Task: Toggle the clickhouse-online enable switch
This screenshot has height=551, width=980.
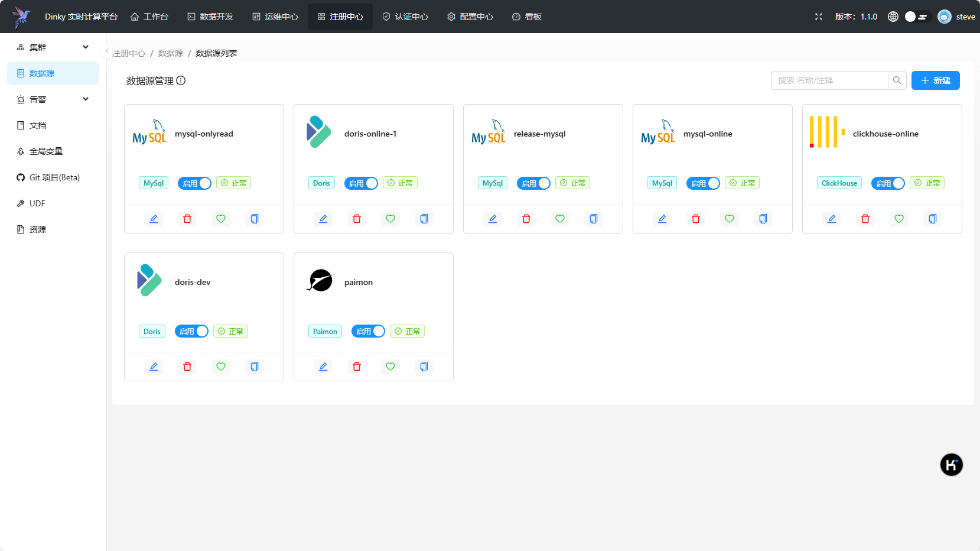Action: click(x=888, y=183)
